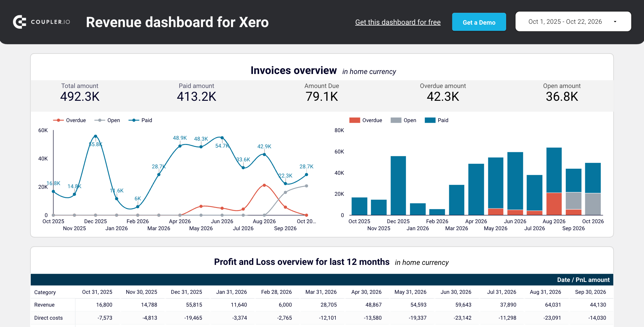Click the Paid amount 413.2K scorecard

point(196,93)
